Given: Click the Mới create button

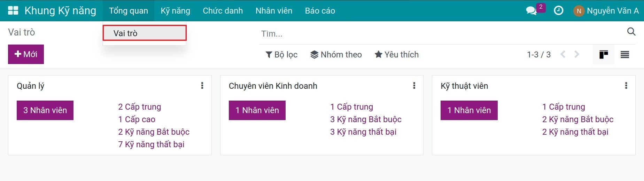Looking at the screenshot, I should (x=26, y=54).
